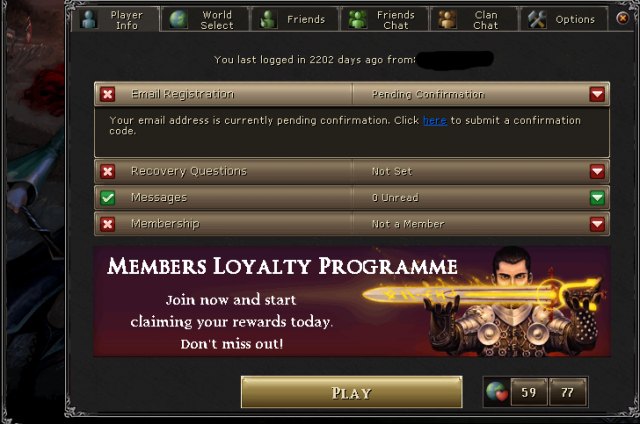Follow the 'here' confirmation code link
640x424 pixels.
click(x=435, y=121)
